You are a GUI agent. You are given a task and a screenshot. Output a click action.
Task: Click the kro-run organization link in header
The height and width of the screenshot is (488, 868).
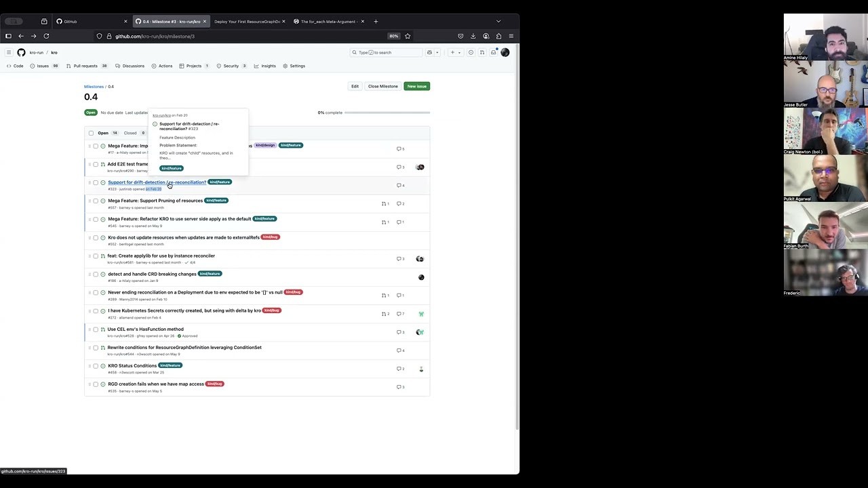click(x=36, y=52)
